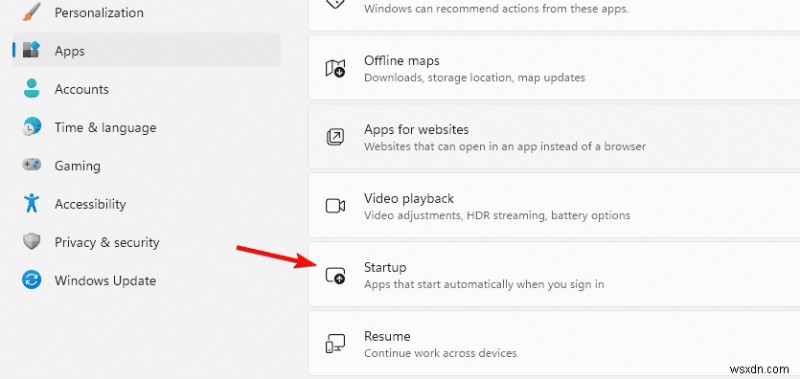Click 'Downloads, storage location, map updates' text
This screenshot has height=379, width=800.
coord(474,78)
